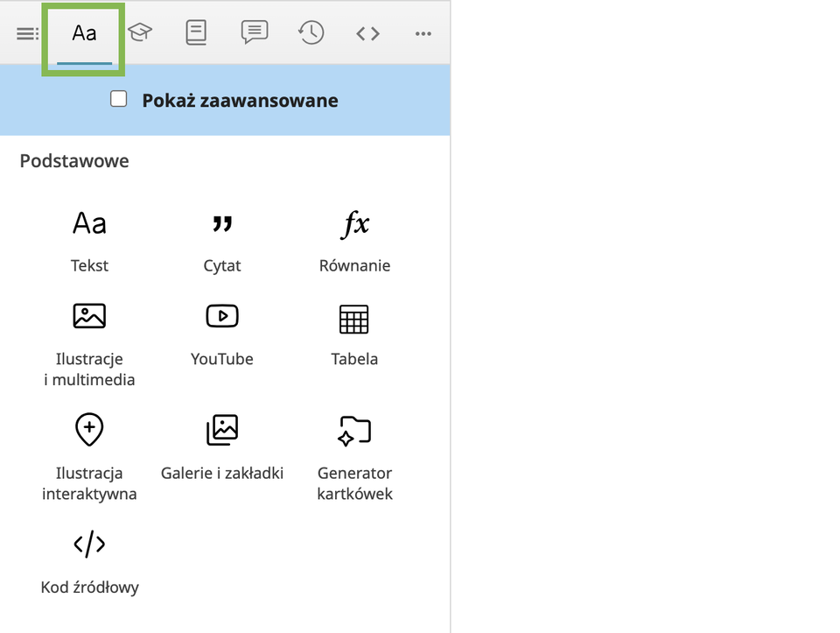
Task: Open the code brackets tab
Action: (x=367, y=33)
